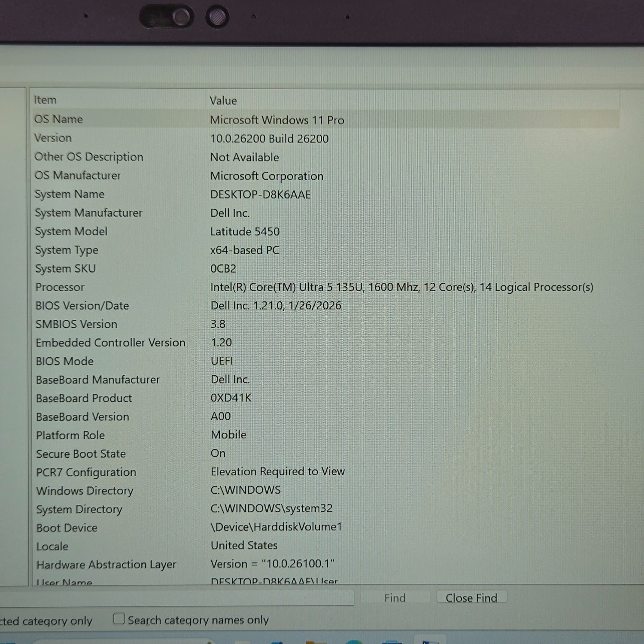Sort by the Item column header
Image resolution: width=644 pixels, height=644 pixels.
(x=45, y=100)
